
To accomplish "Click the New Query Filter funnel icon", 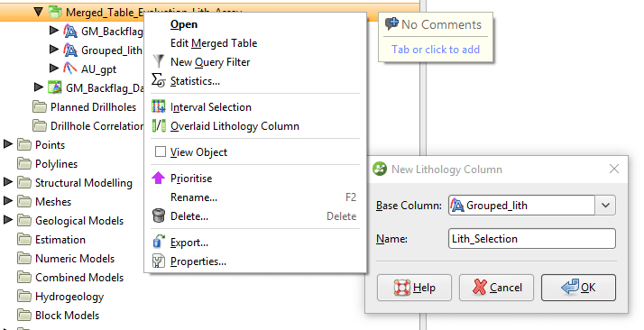I will click(159, 61).
